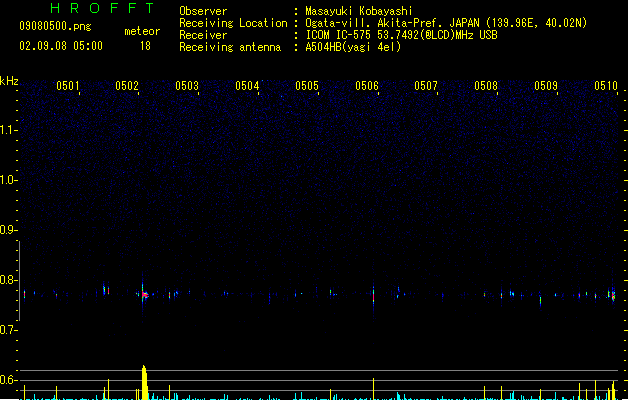
Task: Click the ICOM IC-575 receiver text
Action: click(x=402, y=35)
